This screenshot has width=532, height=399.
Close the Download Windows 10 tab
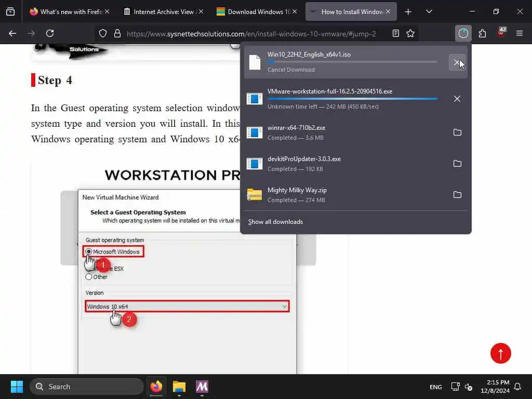[295, 11]
